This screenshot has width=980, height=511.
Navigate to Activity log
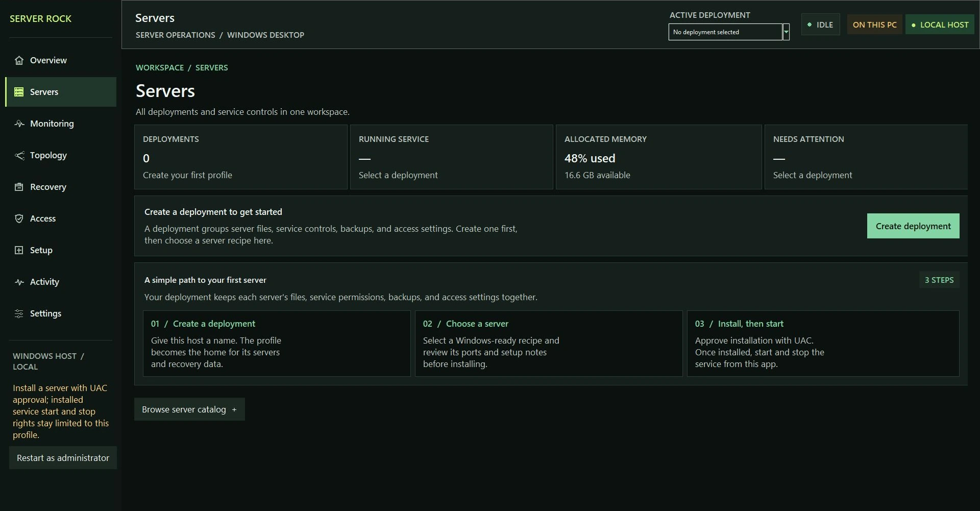click(61, 282)
